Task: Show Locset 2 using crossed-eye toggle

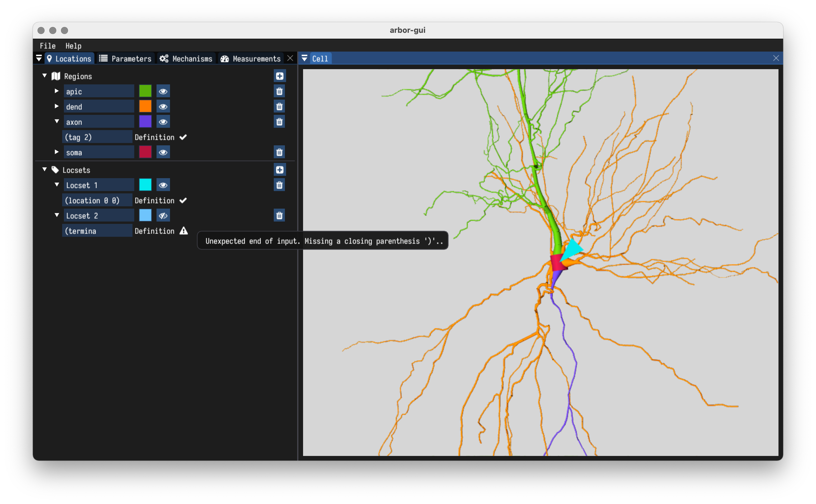Action: tap(163, 215)
